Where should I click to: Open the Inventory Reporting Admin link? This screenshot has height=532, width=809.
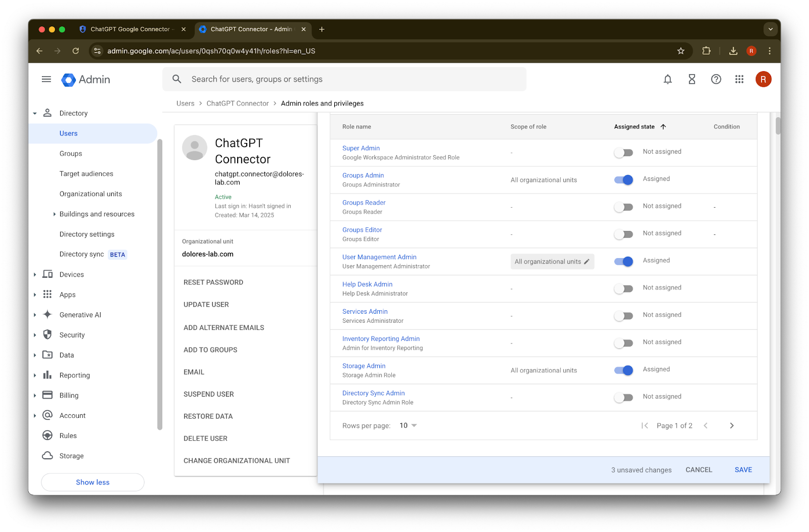click(x=381, y=339)
